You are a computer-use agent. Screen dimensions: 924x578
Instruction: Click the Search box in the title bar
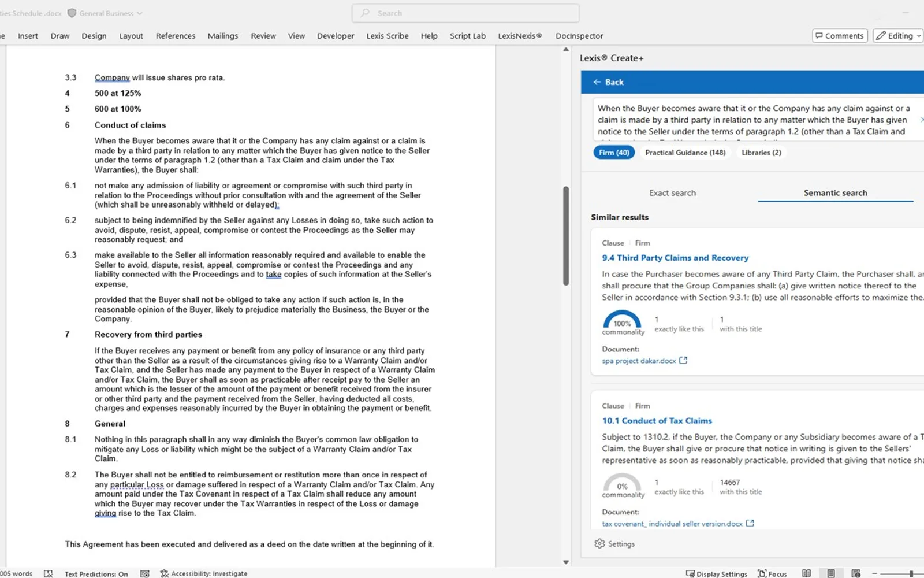point(465,13)
